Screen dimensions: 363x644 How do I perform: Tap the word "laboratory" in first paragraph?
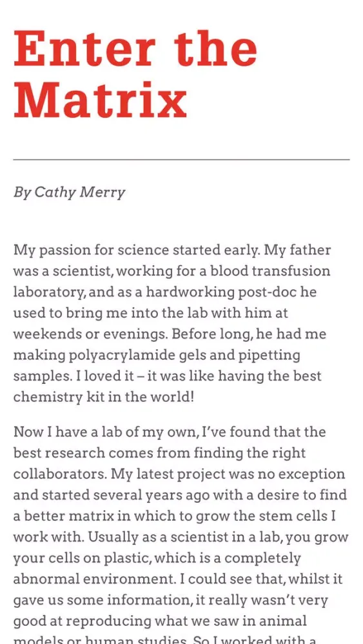click(50, 292)
